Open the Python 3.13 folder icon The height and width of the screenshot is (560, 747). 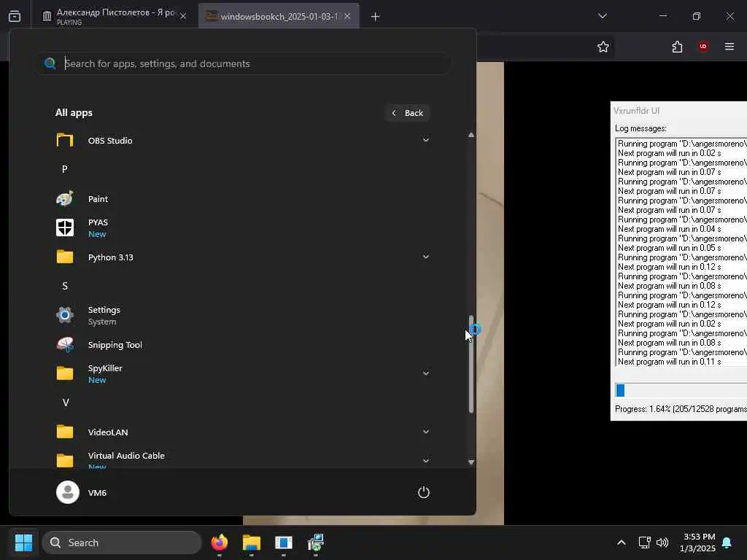65,257
